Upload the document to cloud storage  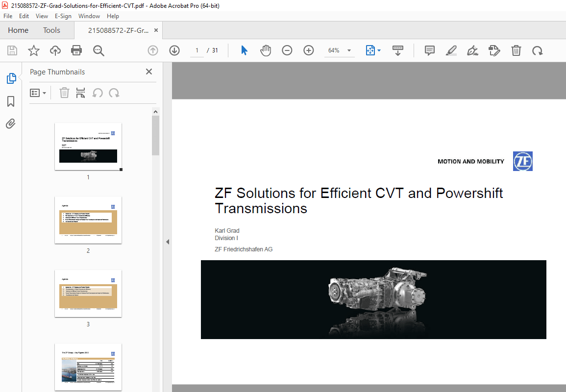tap(55, 50)
